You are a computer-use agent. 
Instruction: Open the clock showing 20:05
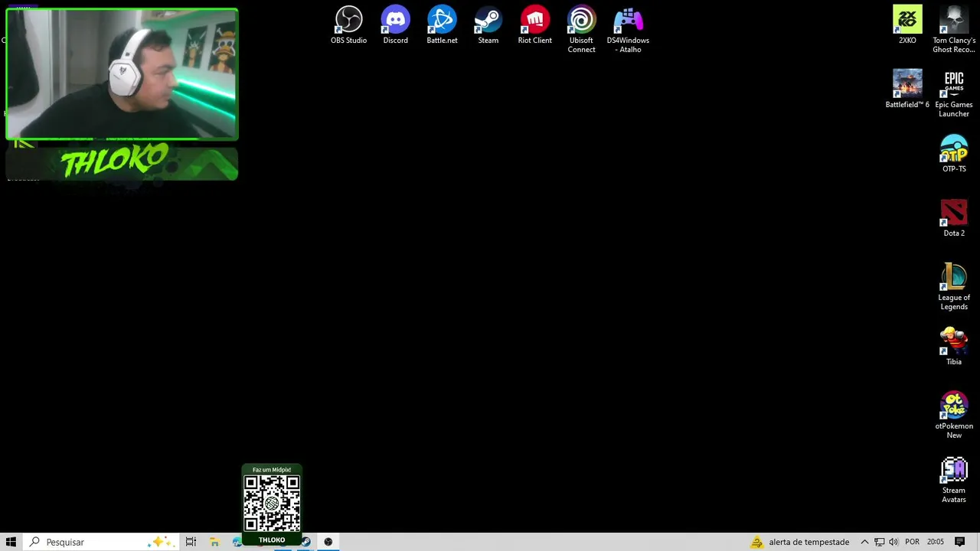pos(935,542)
